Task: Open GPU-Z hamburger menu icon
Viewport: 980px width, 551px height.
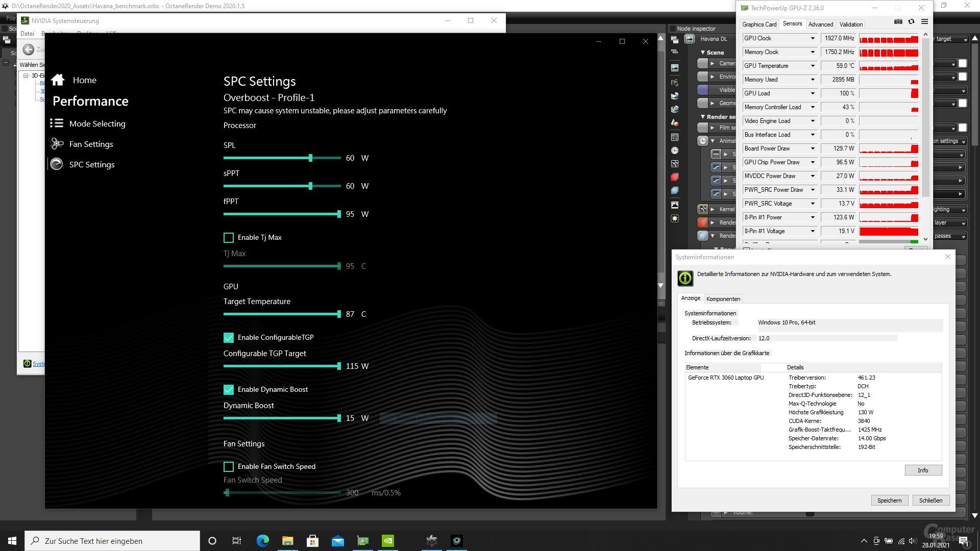Action: [924, 21]
